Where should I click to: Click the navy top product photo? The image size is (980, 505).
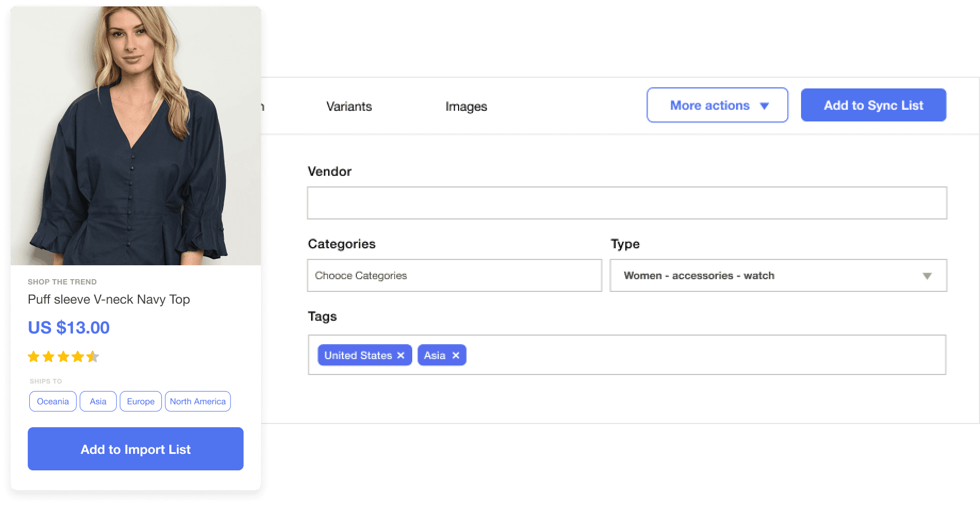(136, 136)
